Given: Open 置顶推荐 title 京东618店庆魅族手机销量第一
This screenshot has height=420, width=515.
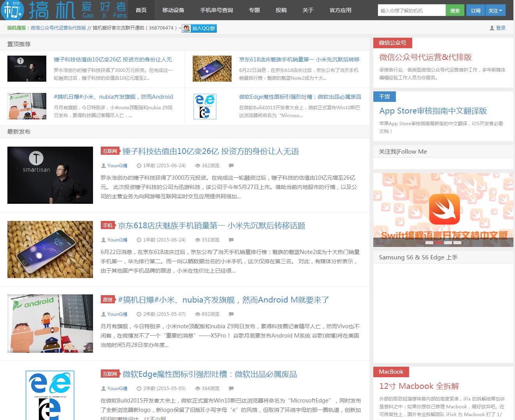Looking at the screenshot, I should 299,59.
